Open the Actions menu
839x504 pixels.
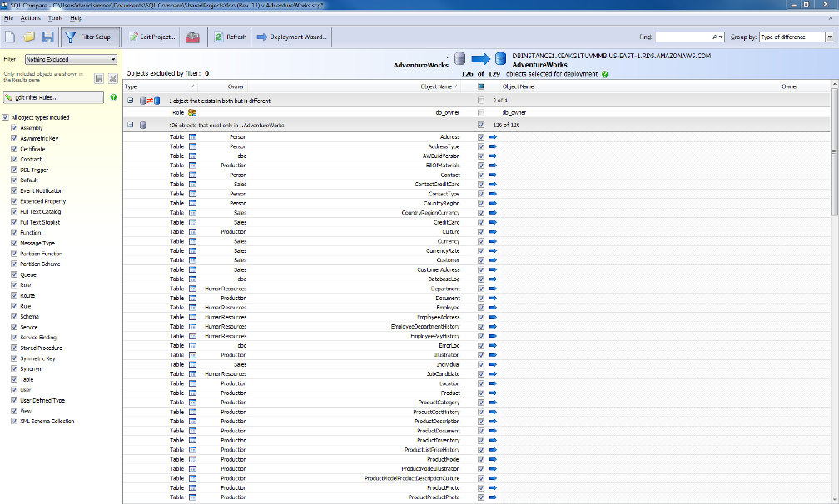point(31,18)
